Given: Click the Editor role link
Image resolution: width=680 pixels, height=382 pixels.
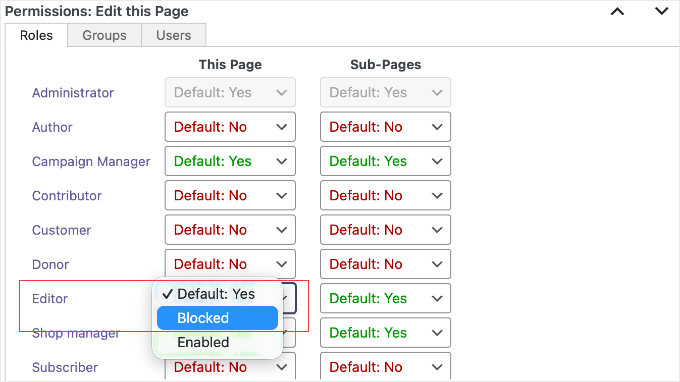Looking at the screenshot, I should 50,298.
